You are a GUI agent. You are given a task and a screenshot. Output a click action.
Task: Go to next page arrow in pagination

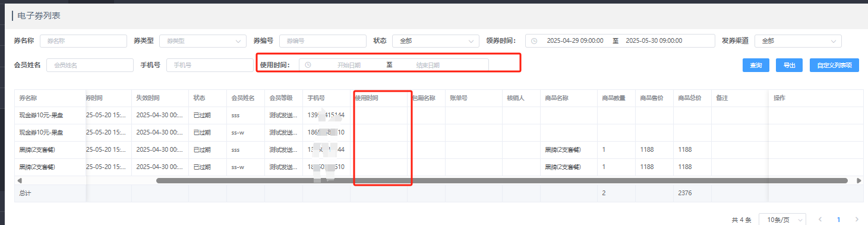[x=856, y=220]
